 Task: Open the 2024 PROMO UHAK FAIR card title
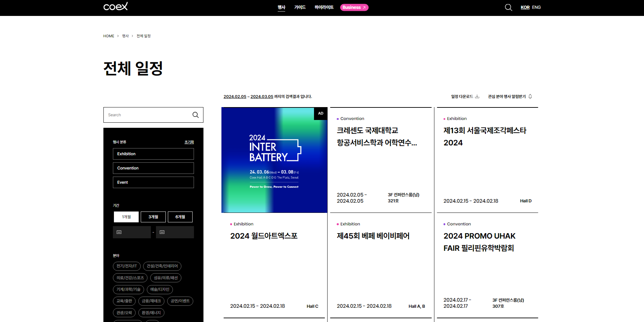coord(480,242)
